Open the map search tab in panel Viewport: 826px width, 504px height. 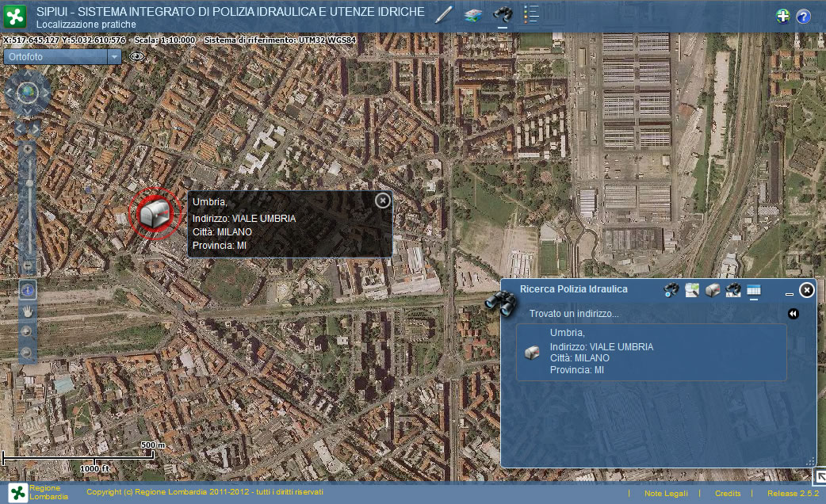click(692, 290)
